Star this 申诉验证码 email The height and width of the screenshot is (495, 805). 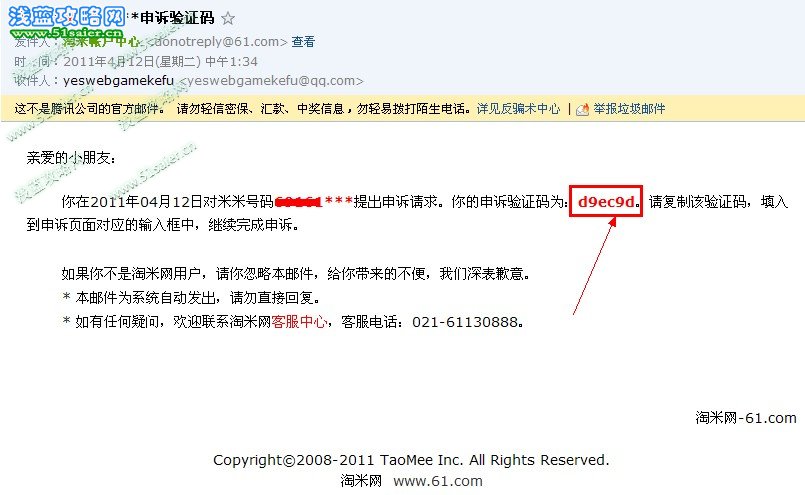coord(228,18)
